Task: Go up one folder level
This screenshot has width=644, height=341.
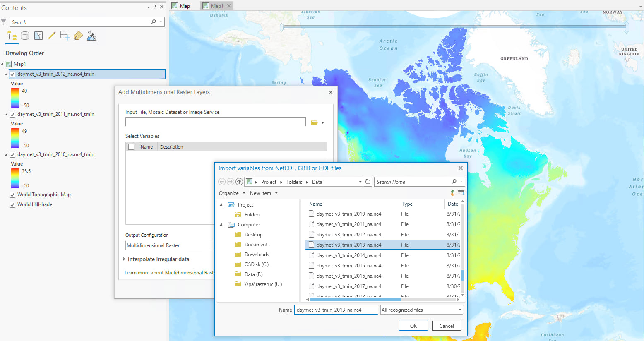Action: pyautogui.click(x=239, y=182)
